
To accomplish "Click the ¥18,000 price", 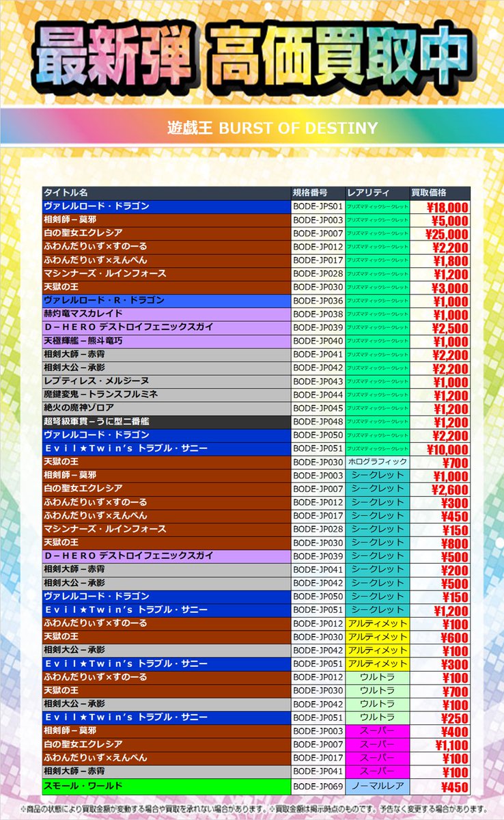I will tap(447, 208).
